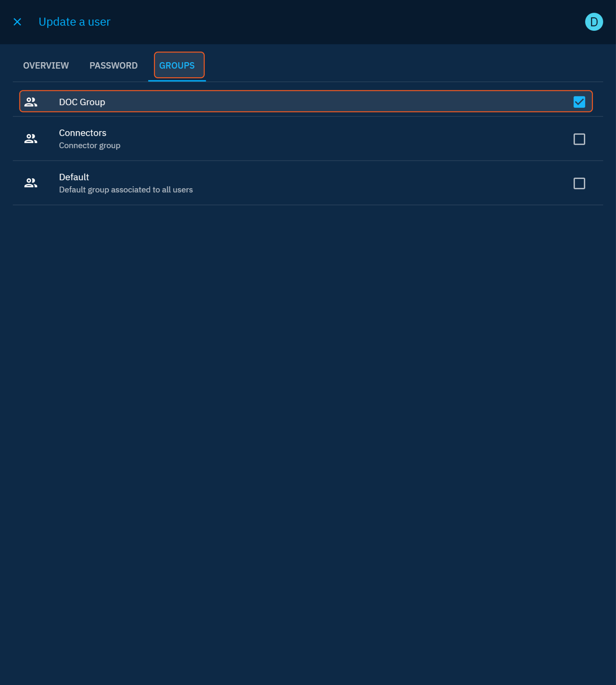Click the Default group name

[x=74, y=177]
